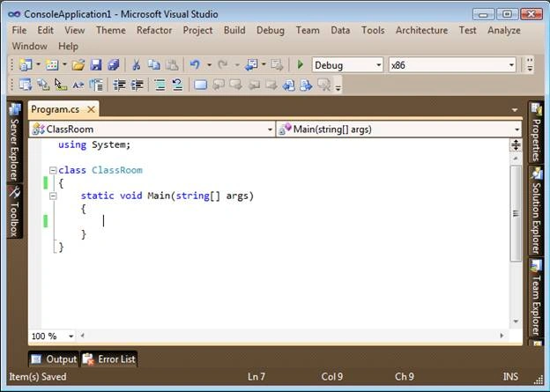Click the Navigate Forward icon
This screenshot has width=550, height=392.
coord(277,65)
